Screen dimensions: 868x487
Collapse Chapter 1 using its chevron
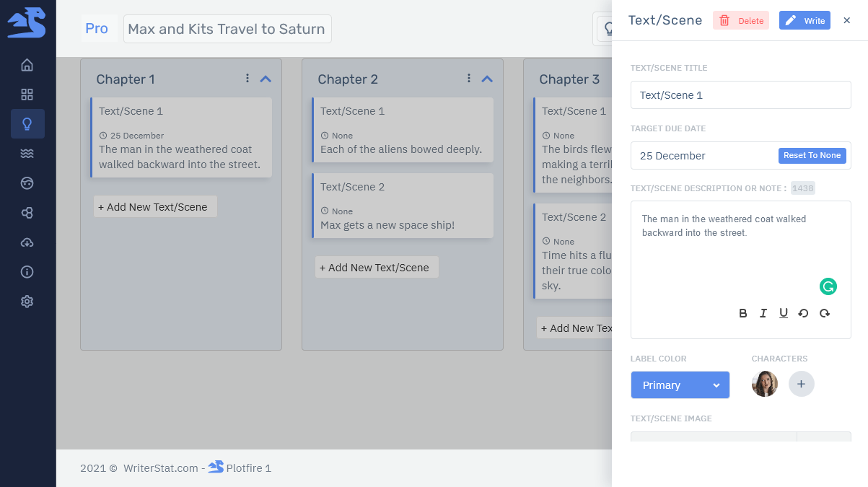[265, 79]
